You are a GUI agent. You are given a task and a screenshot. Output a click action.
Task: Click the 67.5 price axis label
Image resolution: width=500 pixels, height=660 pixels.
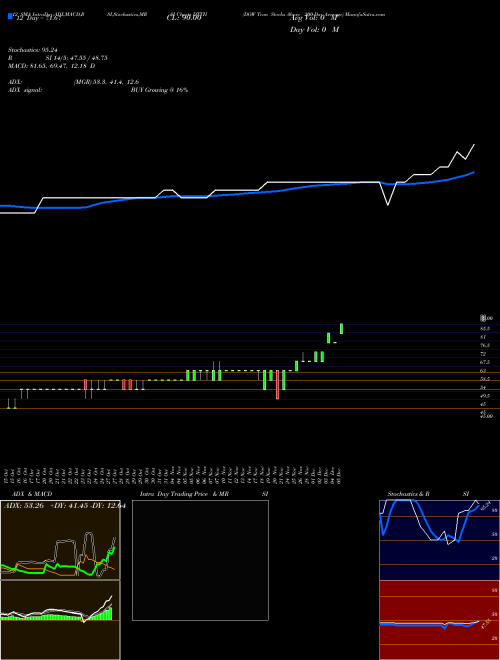pos(484,362)
